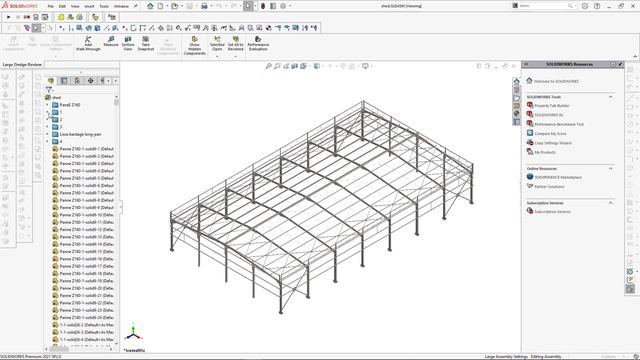Click the feature tree vertical scrollbar
640x360 pixels.
pyautogui.click(x=116, y=103)
